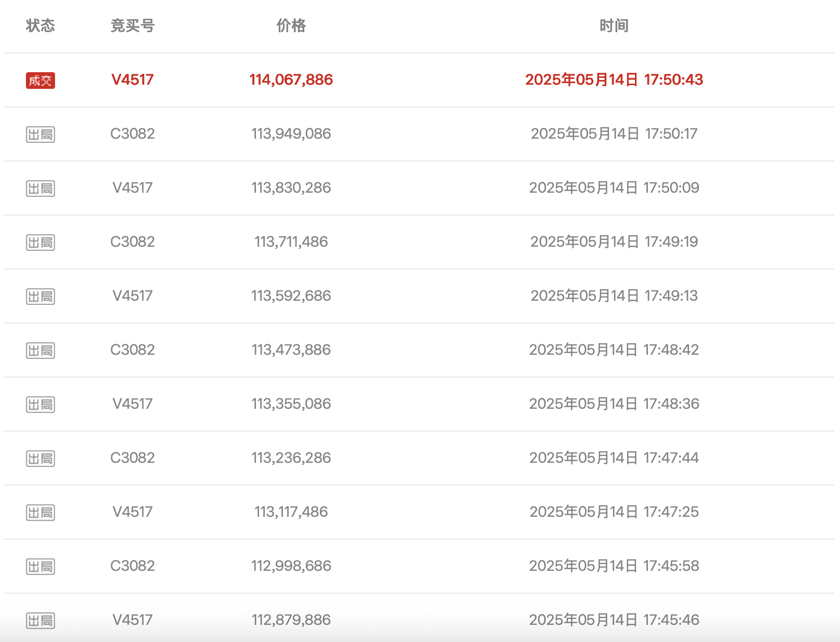This screenshot has width=840, height=642.
Task: Click the price 113,117,486
Action: [x=291, y=512]
